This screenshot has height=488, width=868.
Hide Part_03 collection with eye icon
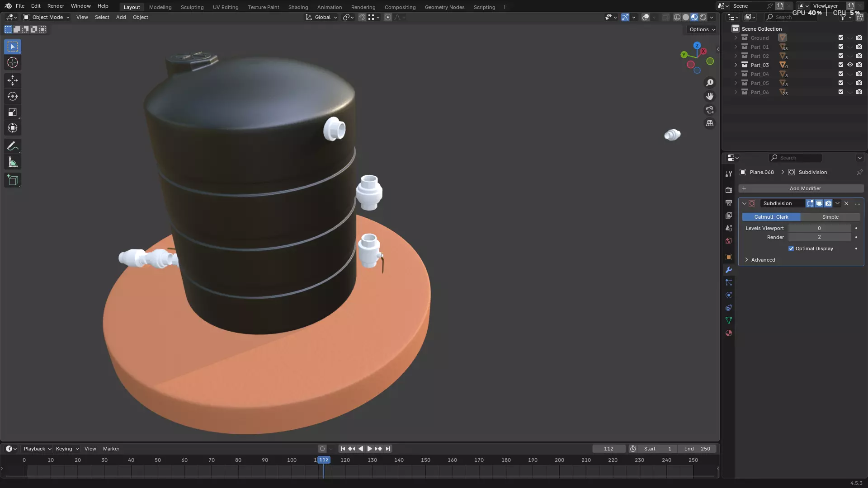pos(850,65)
